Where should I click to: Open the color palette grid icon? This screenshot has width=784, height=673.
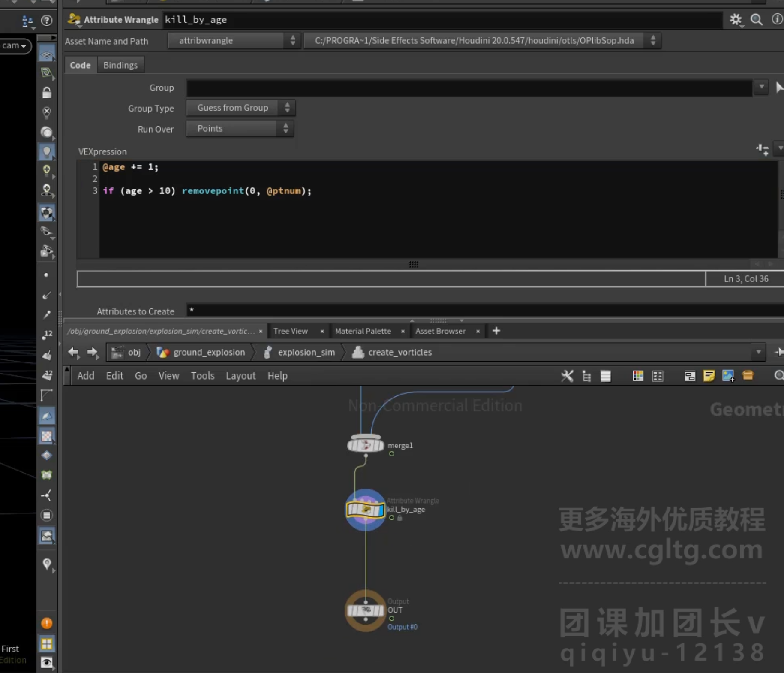pyautogui.click(x=637, y=376)
